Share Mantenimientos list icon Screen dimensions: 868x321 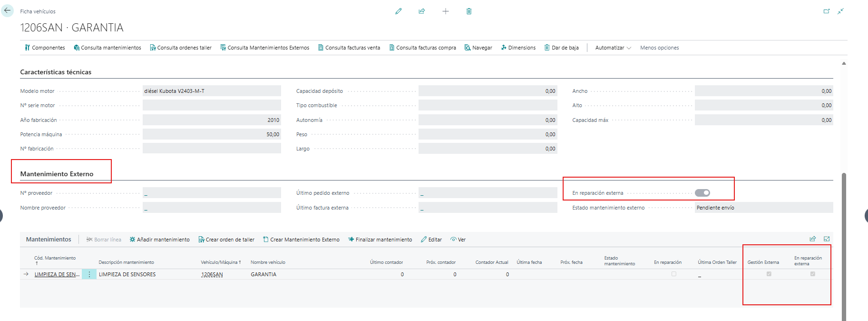pos(813,239)
